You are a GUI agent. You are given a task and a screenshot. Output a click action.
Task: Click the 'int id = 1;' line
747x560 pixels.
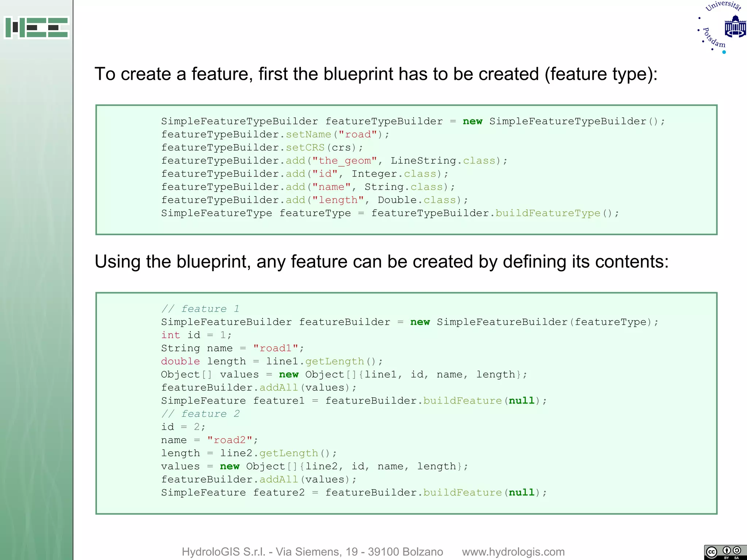pyautogui.click(x=197, y=335)
